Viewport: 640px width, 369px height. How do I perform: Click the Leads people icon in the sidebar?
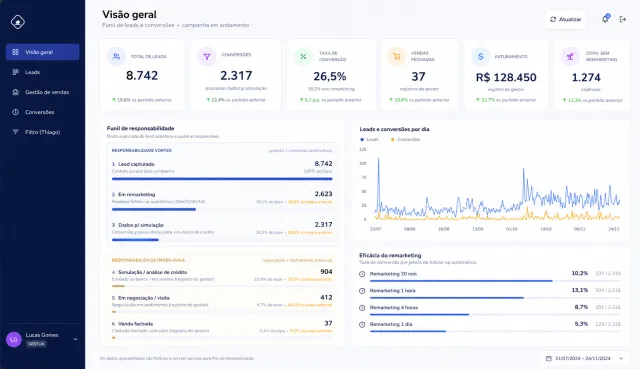point(16,72)
